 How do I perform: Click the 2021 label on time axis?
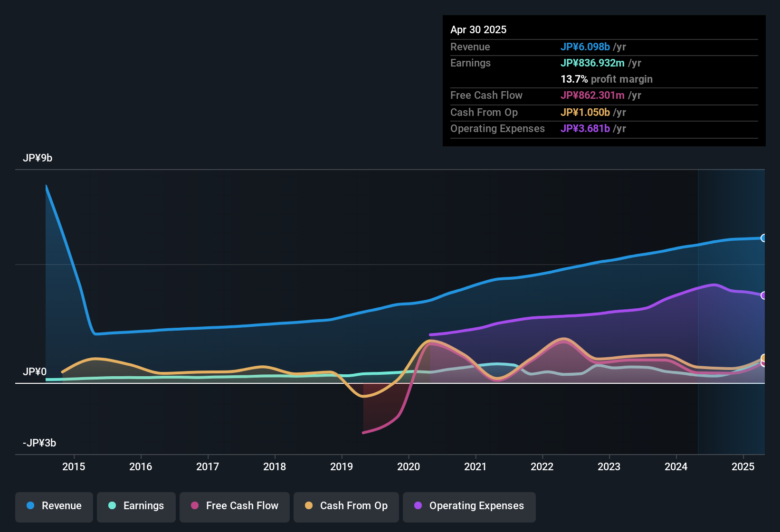point(476,467)
